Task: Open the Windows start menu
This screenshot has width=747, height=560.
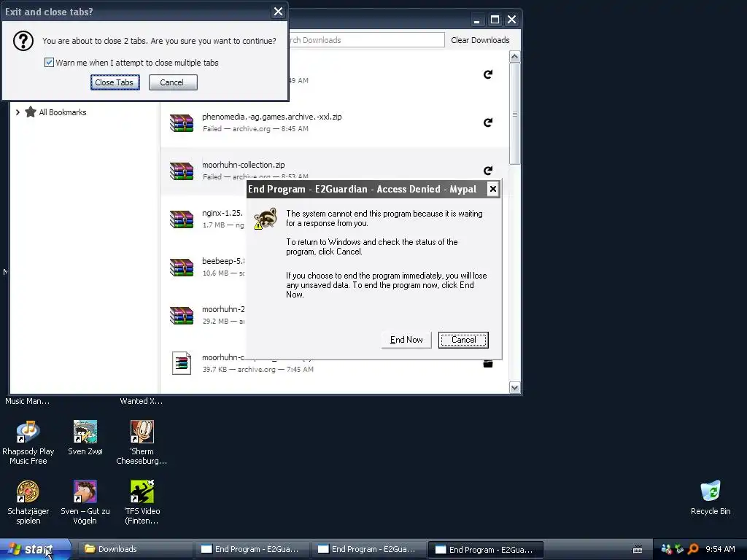Action: click(35, 549)
